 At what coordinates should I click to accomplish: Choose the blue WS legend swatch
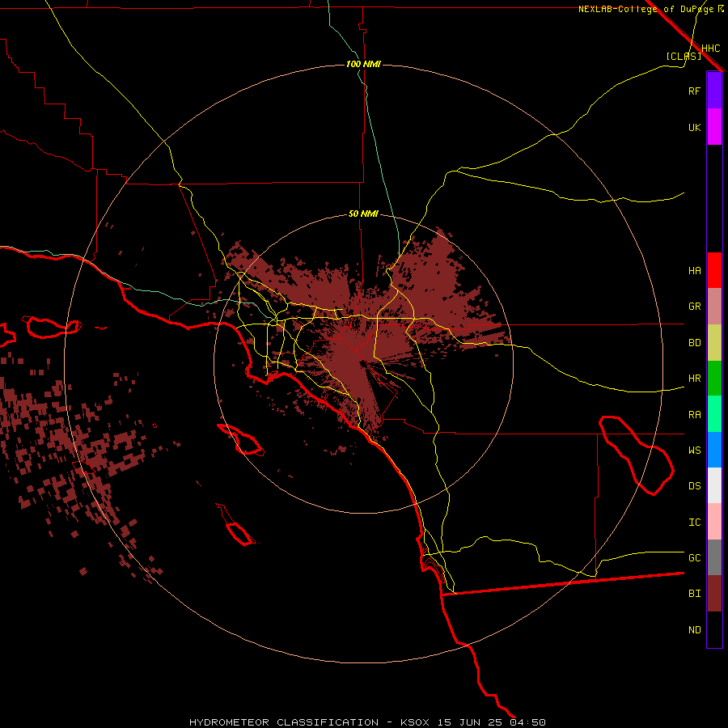click(714, 450)
